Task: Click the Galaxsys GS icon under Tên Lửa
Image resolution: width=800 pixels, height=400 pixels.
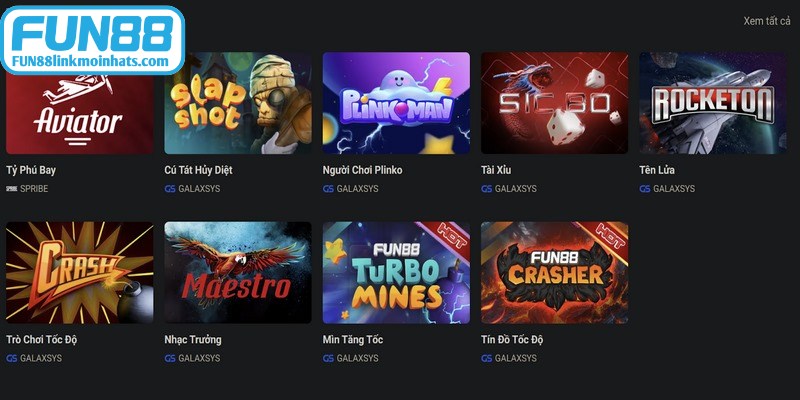Action: click(645, 189)
